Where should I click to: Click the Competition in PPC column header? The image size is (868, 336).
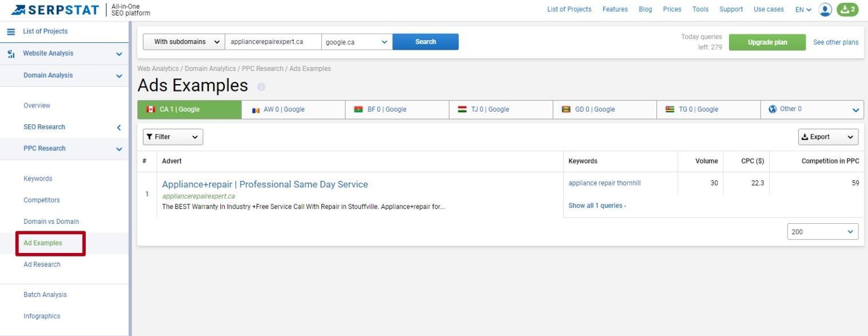830,161
